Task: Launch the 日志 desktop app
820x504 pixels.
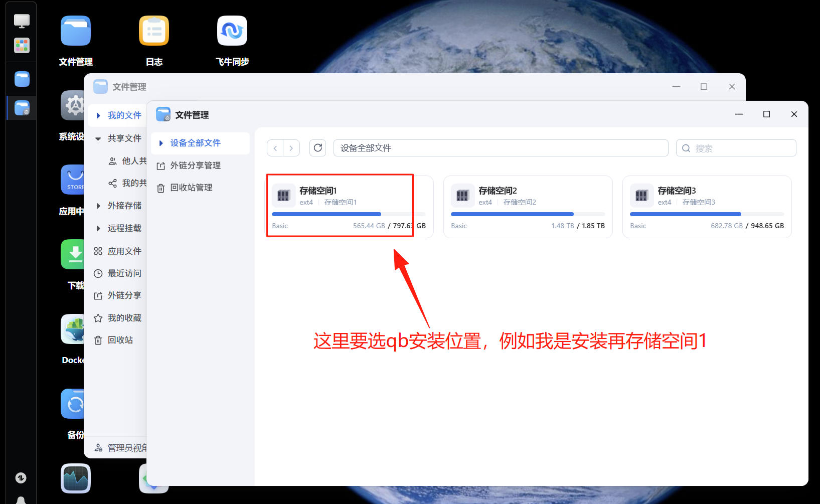Action: [154, 31]
